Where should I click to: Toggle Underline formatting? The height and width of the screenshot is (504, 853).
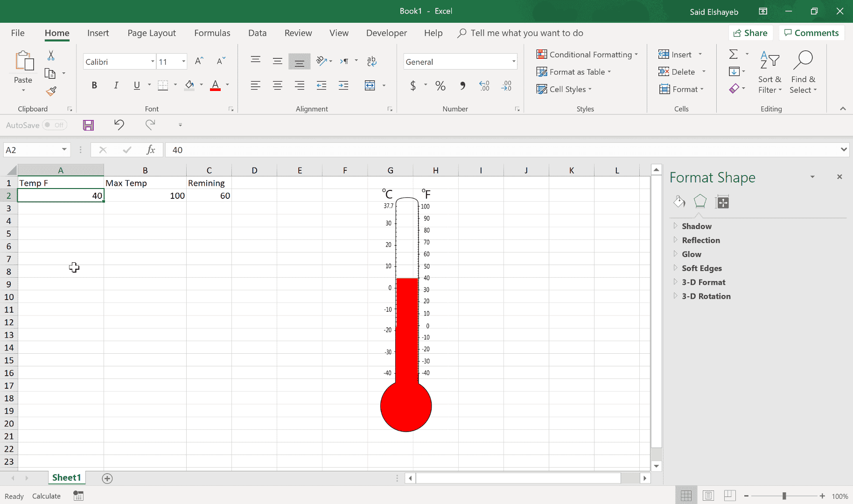(x=137, y=85)
